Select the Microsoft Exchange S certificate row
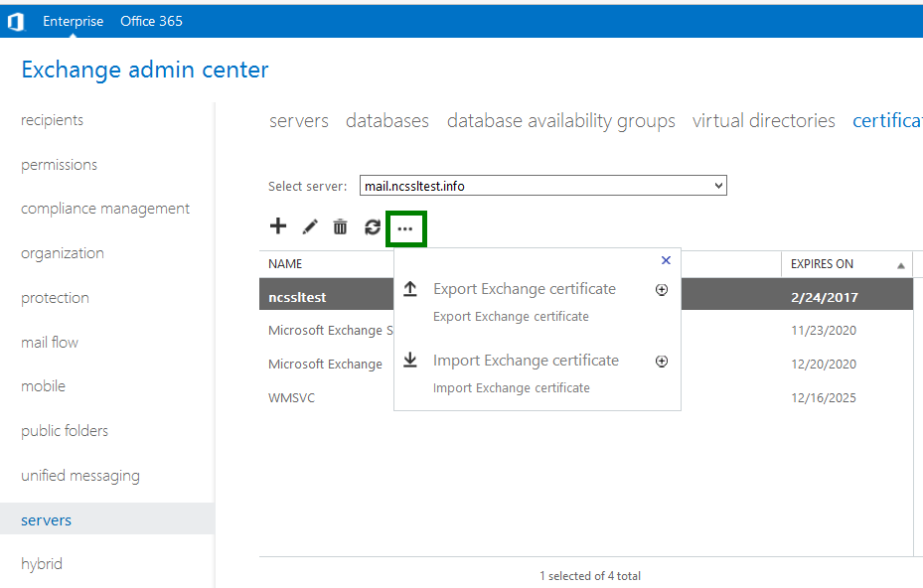The image size is (923, 588). pos(330,330)
